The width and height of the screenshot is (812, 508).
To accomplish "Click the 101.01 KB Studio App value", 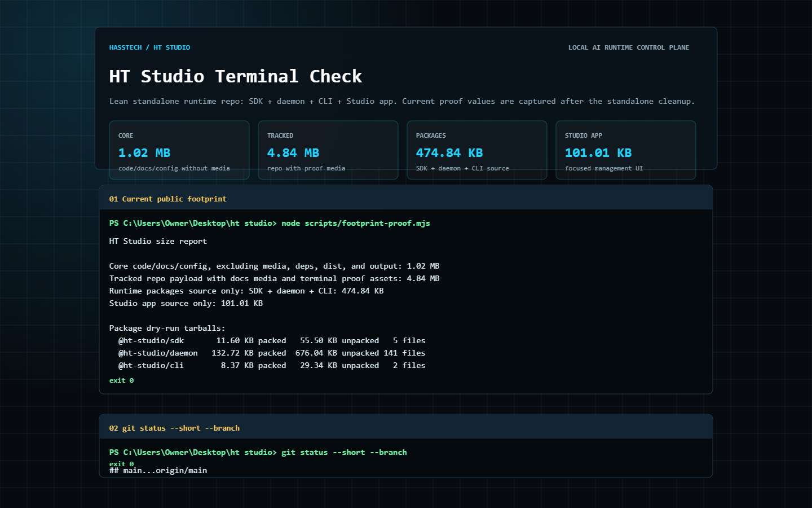I will click(598, 153).
